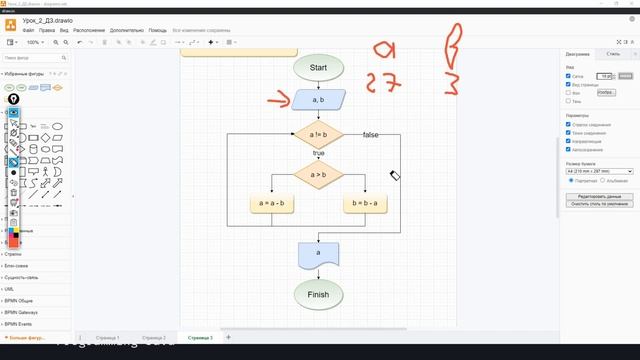
Task: Click the lightbulb icon of annotation toolbar
Action: (13, 99)
